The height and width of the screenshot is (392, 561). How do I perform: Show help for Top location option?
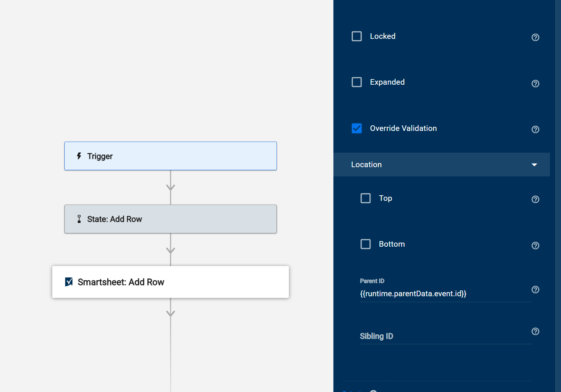coord(535,199)
